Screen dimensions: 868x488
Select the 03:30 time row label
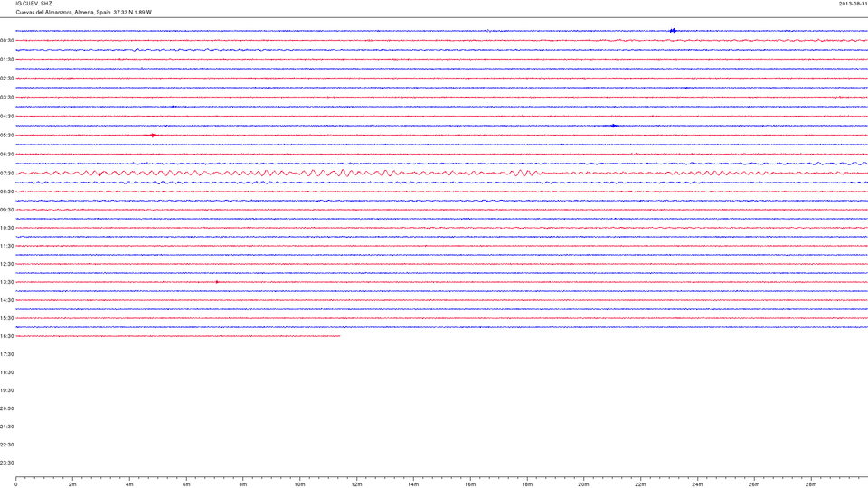(x=6, y=98)
